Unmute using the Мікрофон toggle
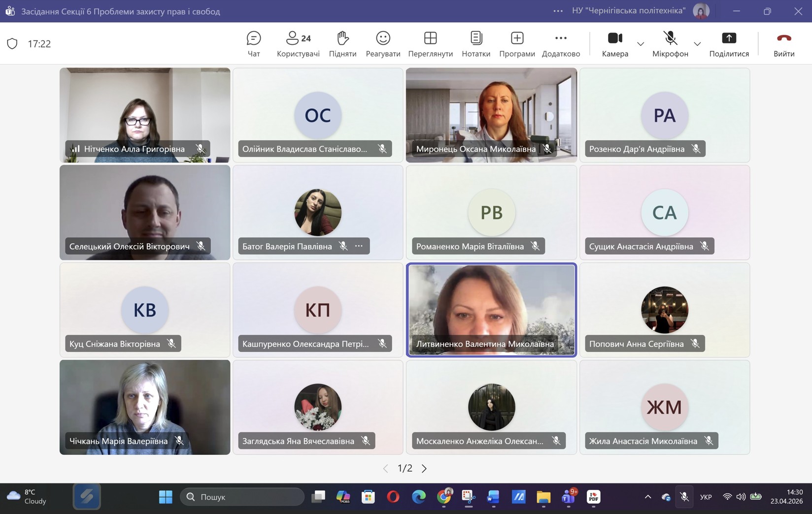The image size is (812, 514). (x=670, y=44)
